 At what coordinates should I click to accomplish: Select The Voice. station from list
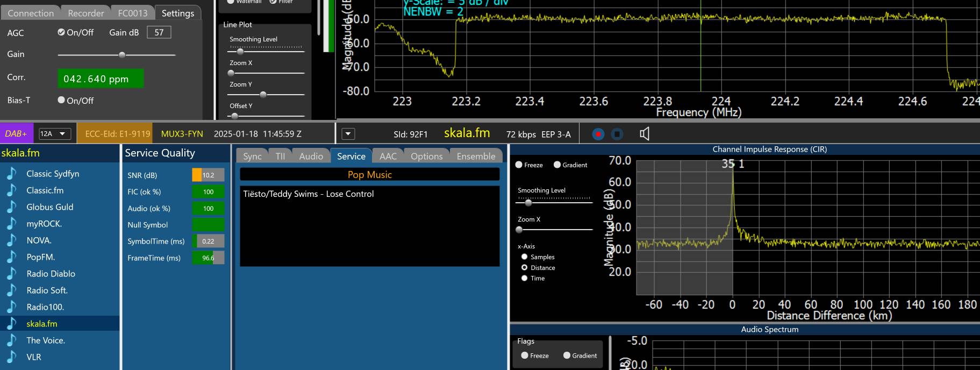(46, 340)
